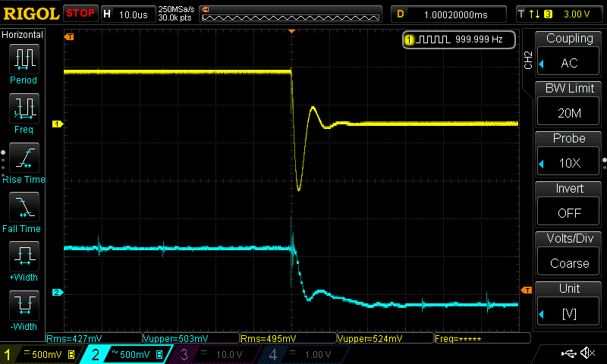Click the trigger position T marker at top left
This screenshot has height=364, width=607.
(69, 36)
